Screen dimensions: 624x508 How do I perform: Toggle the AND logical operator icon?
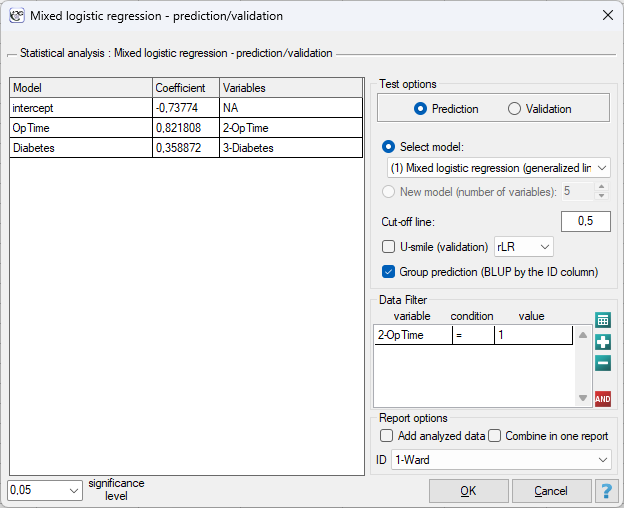click(x=603, y=399)
